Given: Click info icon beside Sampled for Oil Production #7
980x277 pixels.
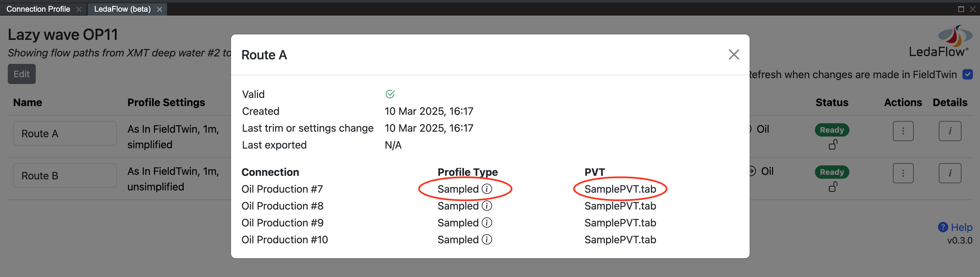Looking at the screenshot, I should pyautogui.click(x=486, y=189).
